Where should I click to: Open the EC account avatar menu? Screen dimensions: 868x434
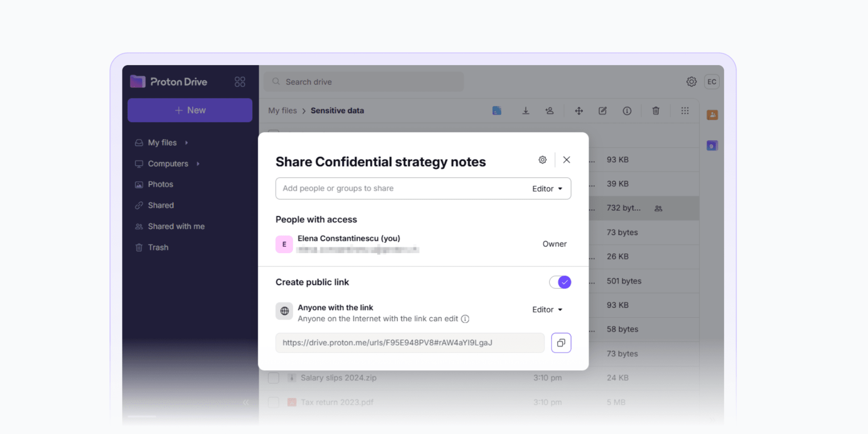[712, 82]
